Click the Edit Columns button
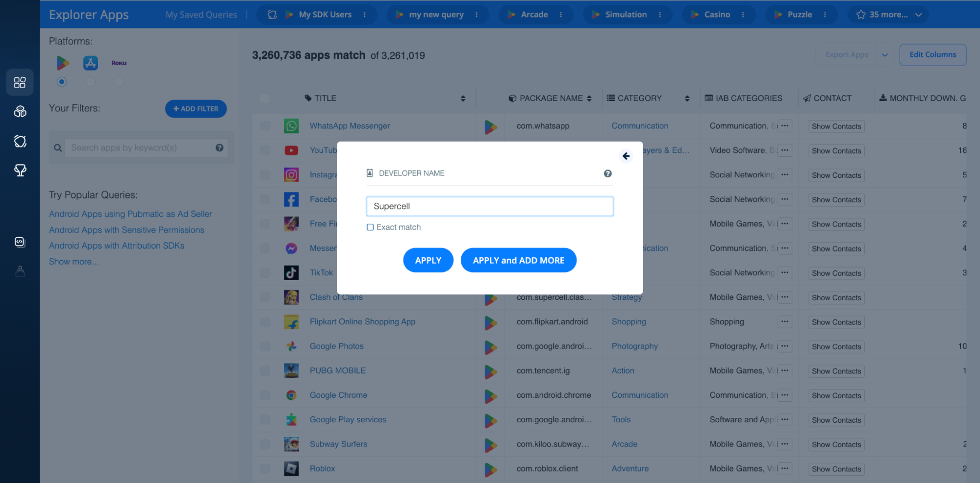980x483 pixels. 933,55
